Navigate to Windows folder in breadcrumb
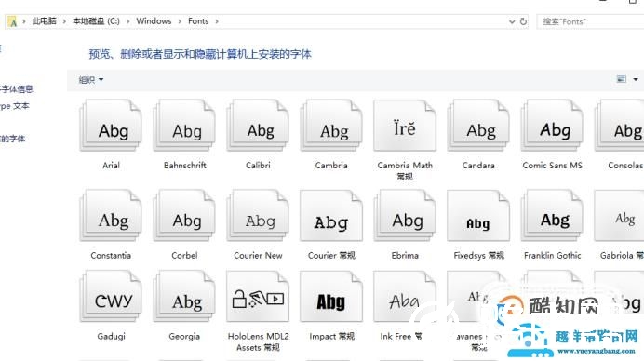 (154, 21)
